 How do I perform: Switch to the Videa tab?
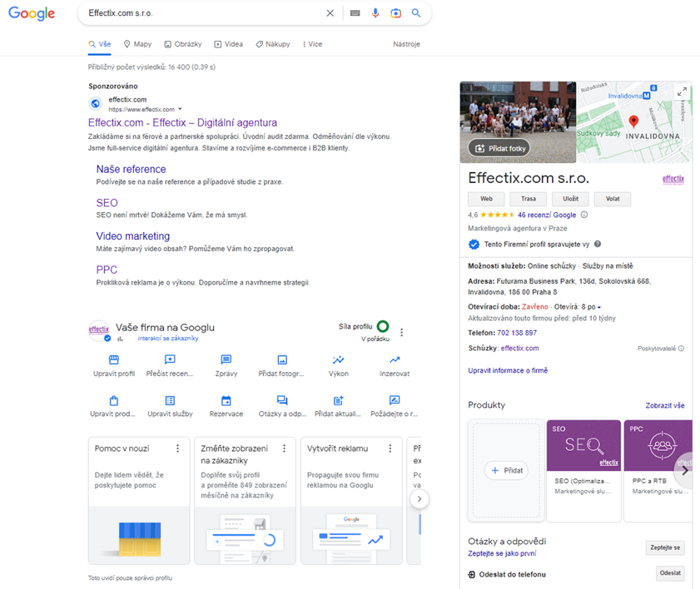229,44
